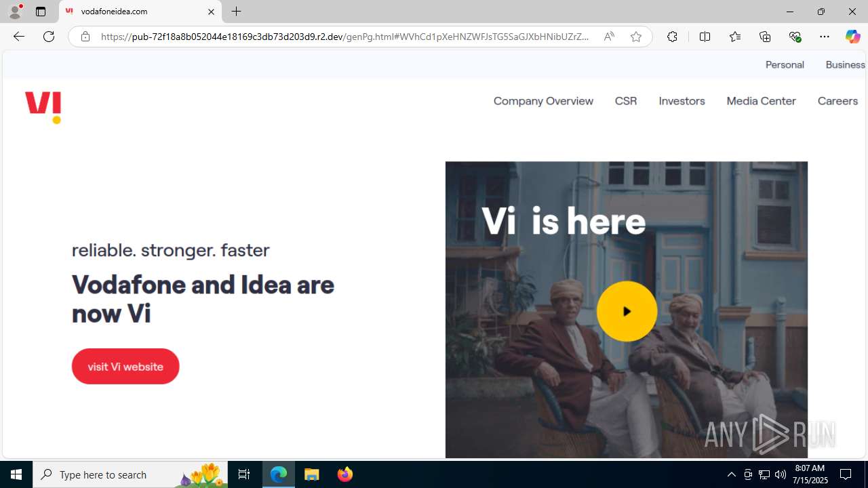This screenshot has width=868, height=488.
Task: Close the vodafoneidea.com tab
Action: click(x=211, y=12)
